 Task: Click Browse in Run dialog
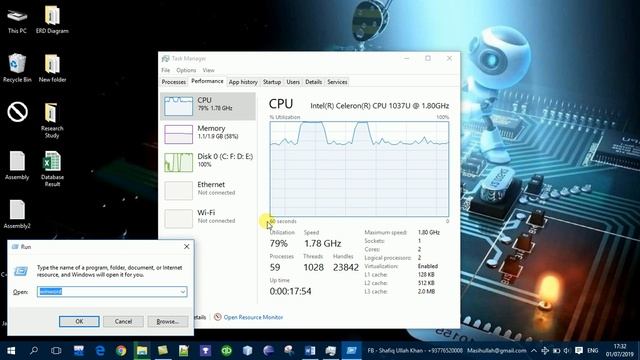click(x=168, y=322)
